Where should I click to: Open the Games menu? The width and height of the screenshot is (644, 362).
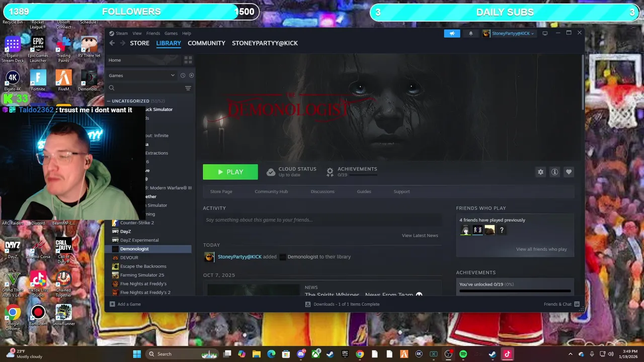click(x=171, y=33)
